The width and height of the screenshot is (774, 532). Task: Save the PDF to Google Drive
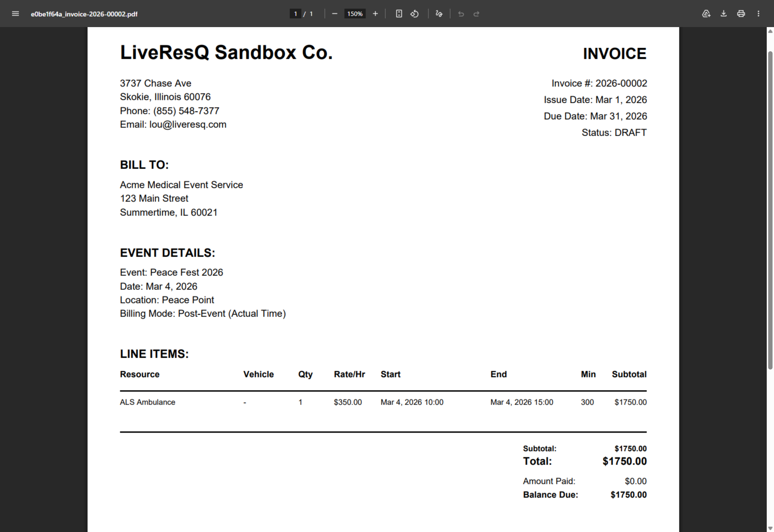(x=706, y=14)
